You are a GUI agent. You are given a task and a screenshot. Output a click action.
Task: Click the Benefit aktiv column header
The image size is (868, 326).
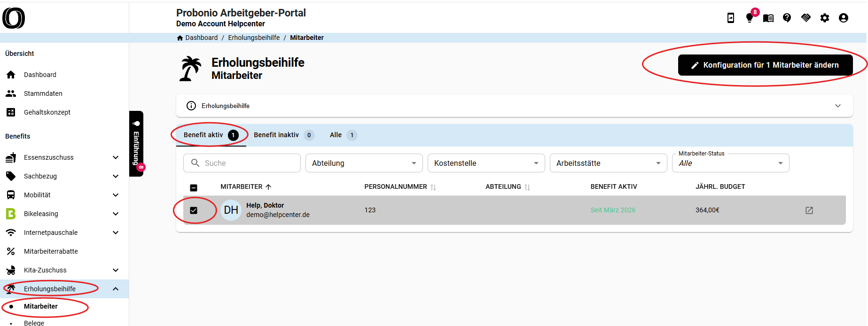[x=614, y=186]
